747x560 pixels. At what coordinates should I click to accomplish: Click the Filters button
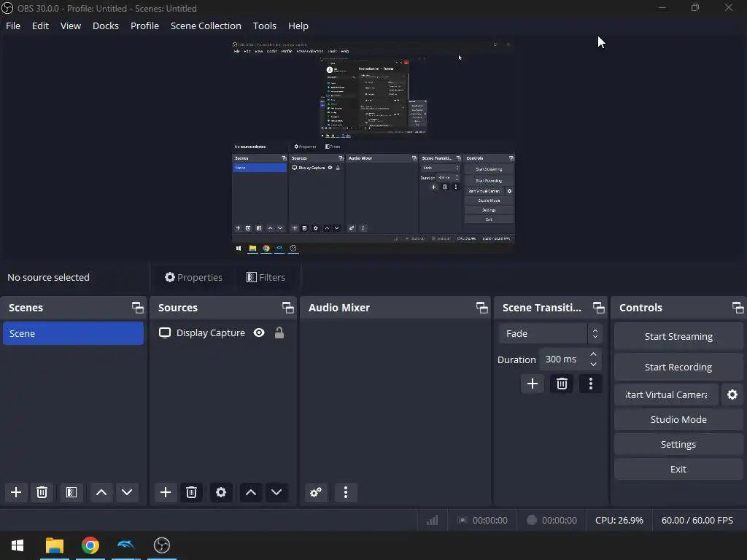point(266,277)
